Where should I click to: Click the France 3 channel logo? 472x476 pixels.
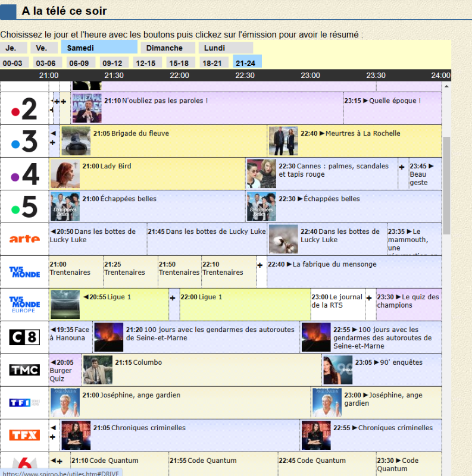point(24,142)
